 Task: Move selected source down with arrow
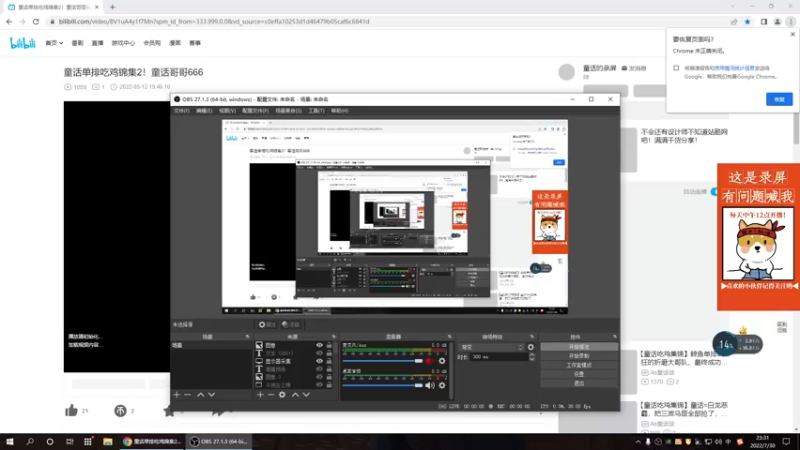(x=306, y=394)
